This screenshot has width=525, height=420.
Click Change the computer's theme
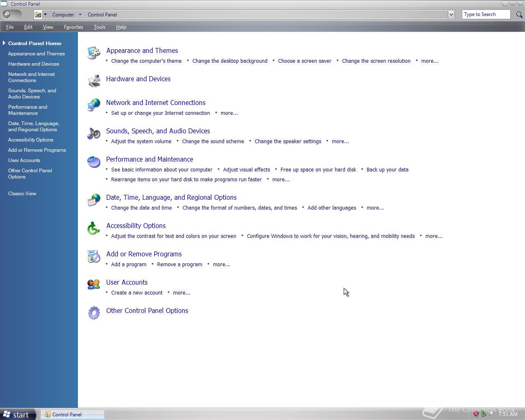point(146,61)
